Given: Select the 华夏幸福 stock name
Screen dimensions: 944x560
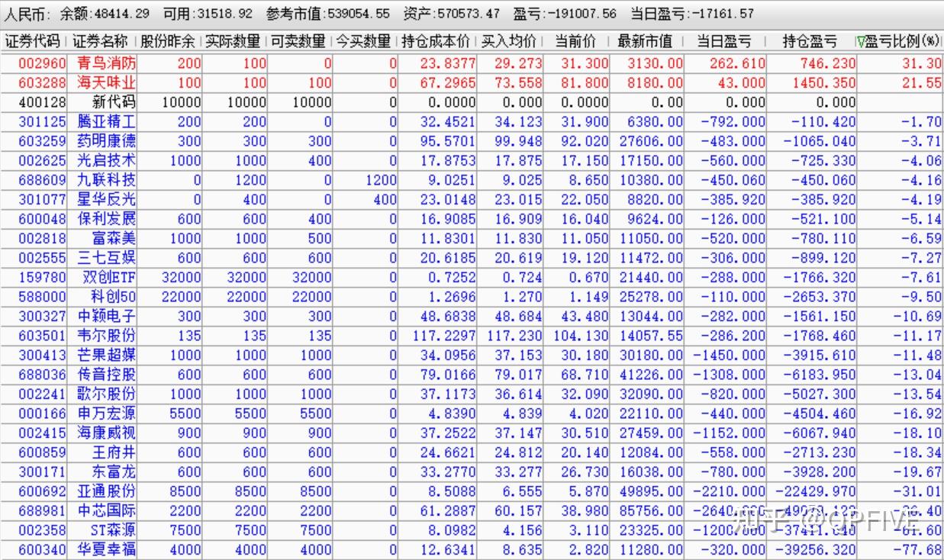Looking at the screenshot, I should click(x=107, y=549).
